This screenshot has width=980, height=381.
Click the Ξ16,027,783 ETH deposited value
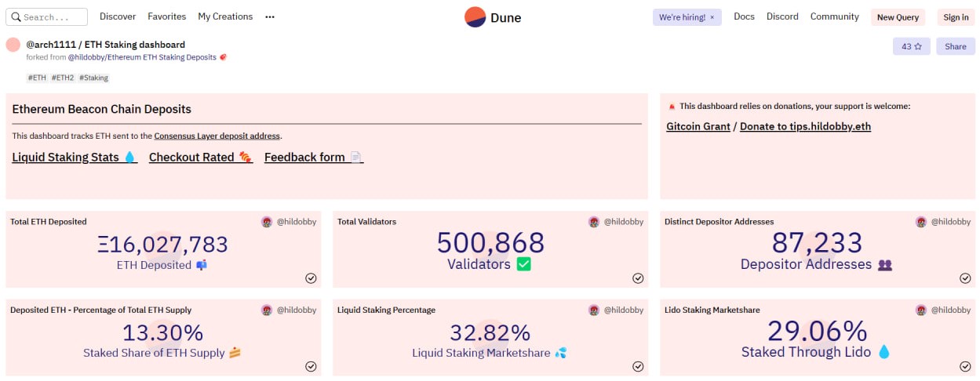tap(163, 245)
